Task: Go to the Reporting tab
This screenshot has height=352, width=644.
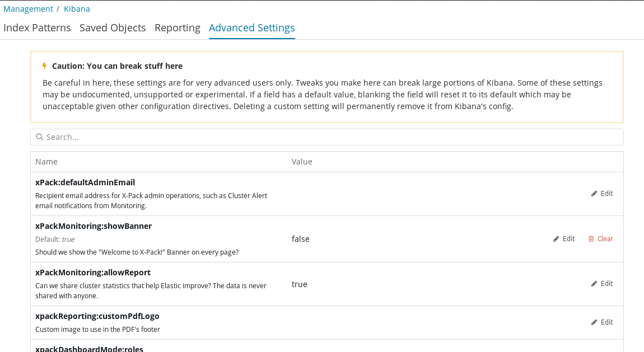Action: click(x=178, y=28)
